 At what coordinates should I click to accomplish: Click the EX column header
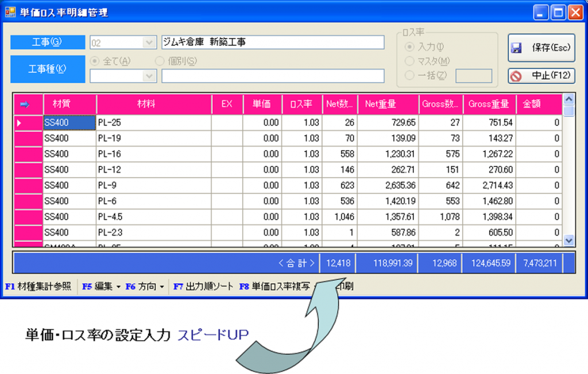tap(227, 104)
